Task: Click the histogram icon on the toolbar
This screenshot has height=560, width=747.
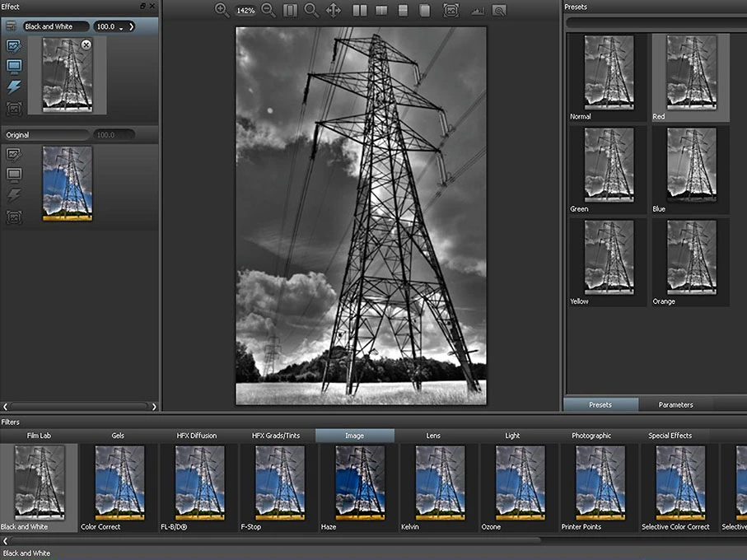Action: point(476,10)
